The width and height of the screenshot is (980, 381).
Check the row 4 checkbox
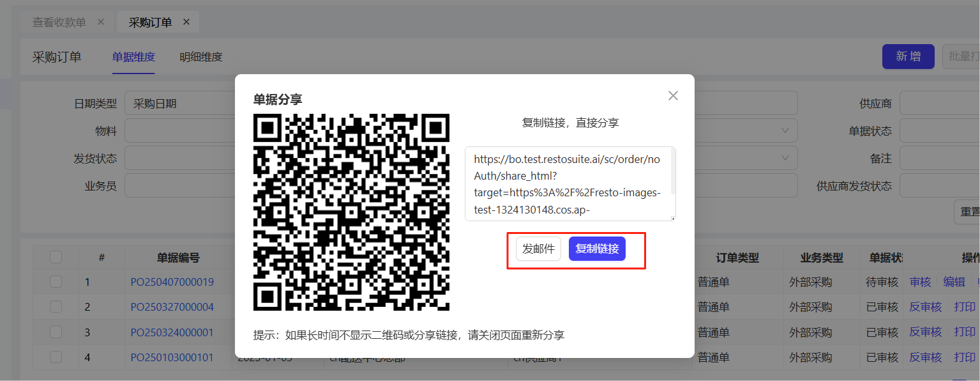tap(56, 357)
